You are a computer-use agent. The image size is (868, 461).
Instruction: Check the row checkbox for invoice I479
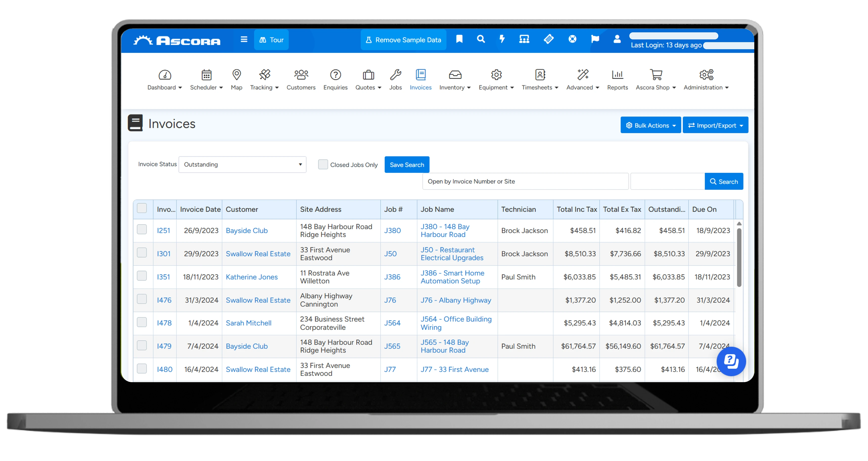tap(142, 345)
